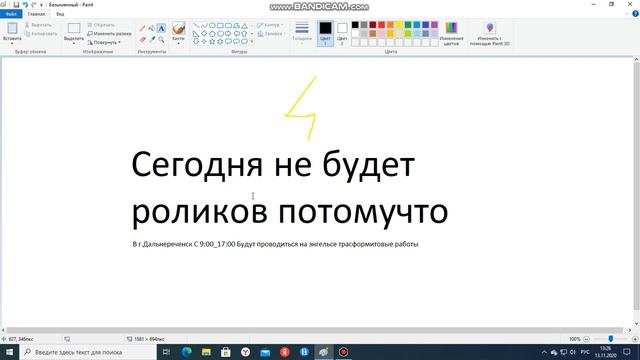Click the Brushes (Кисти) icon
The image size is (640, 360).
[x=178, y=29]
